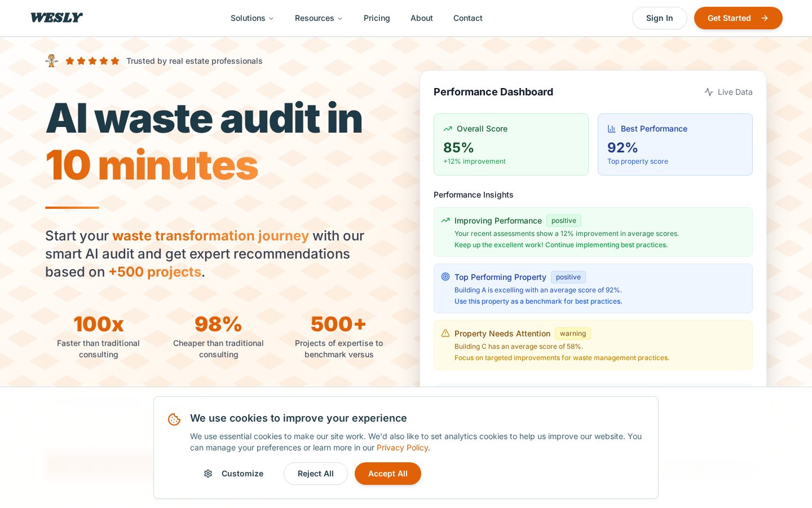The width and height of the screenshot is (812, 508).
Task: Click the '+500 projects' highlighted text
Action: pyautogui.click(x=155, y=271)
